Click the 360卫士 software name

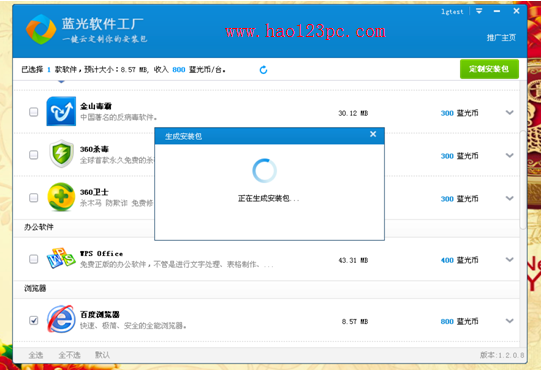coord(94,192)
